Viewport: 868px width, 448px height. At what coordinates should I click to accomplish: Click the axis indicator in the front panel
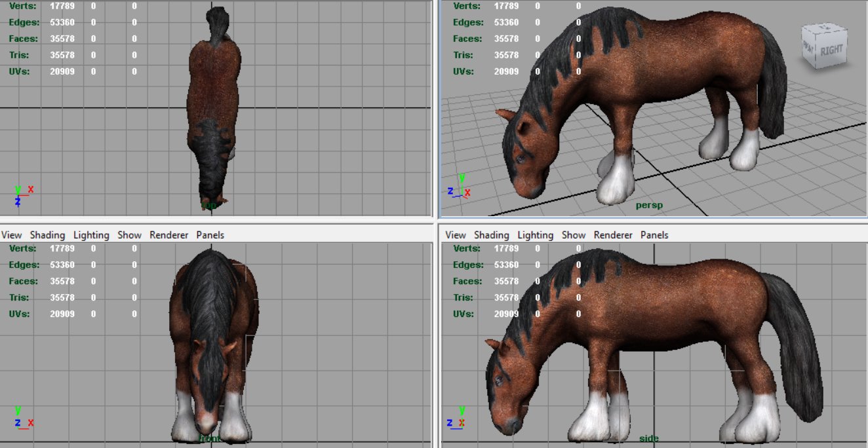[24, 419]
